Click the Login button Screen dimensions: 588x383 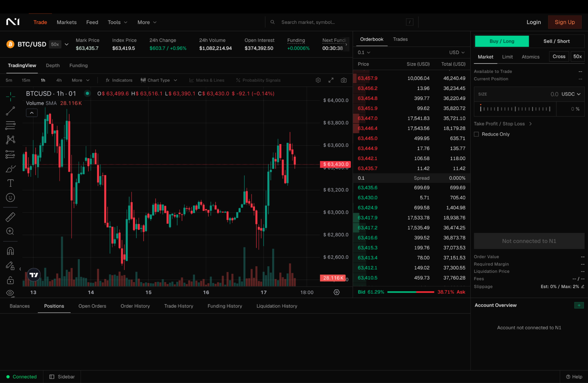pos(534,22)
